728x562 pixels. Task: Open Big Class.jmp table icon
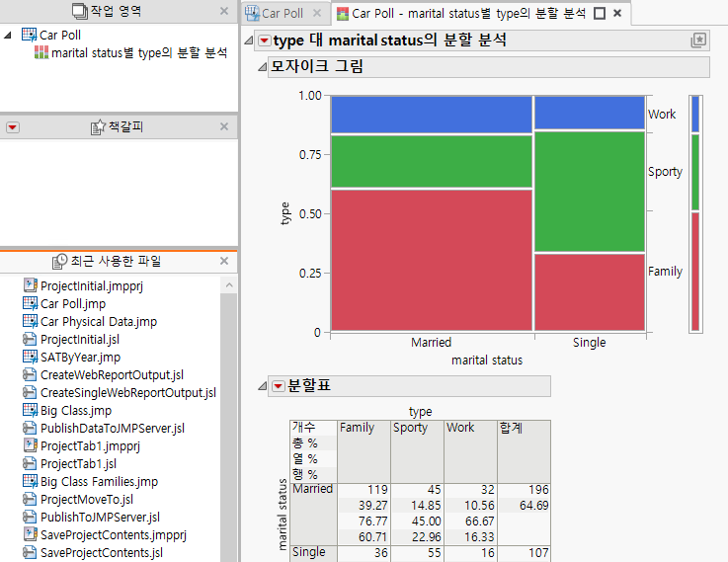(x=31, y=410)
